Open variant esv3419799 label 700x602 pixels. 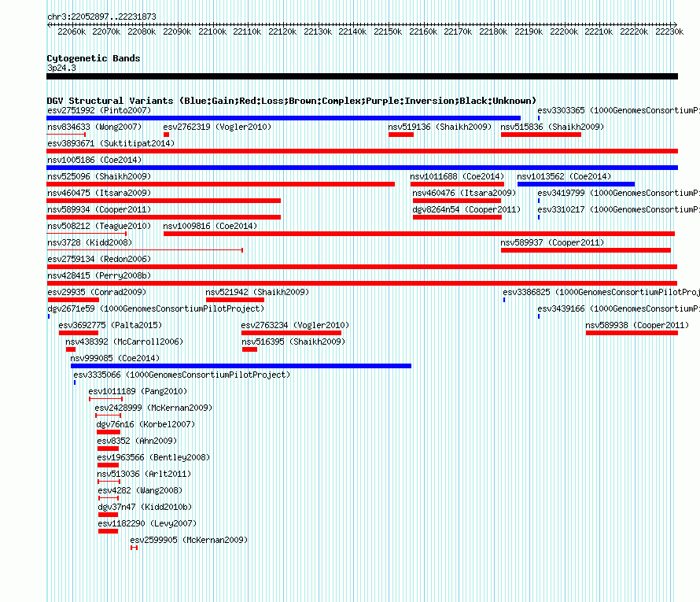pyautogui.click(x=618, y=193)
